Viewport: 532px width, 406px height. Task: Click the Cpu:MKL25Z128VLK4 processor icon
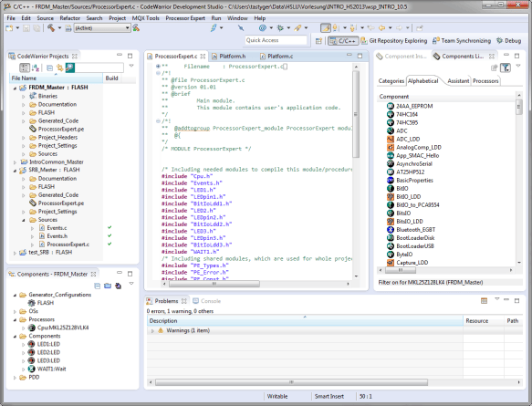(x=32, y=328)
